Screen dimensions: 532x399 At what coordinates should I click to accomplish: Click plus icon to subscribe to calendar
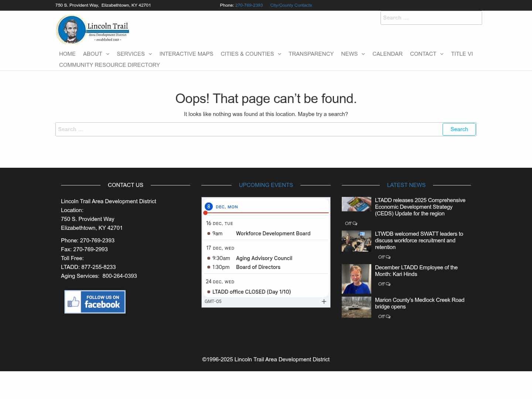(324, 301)
